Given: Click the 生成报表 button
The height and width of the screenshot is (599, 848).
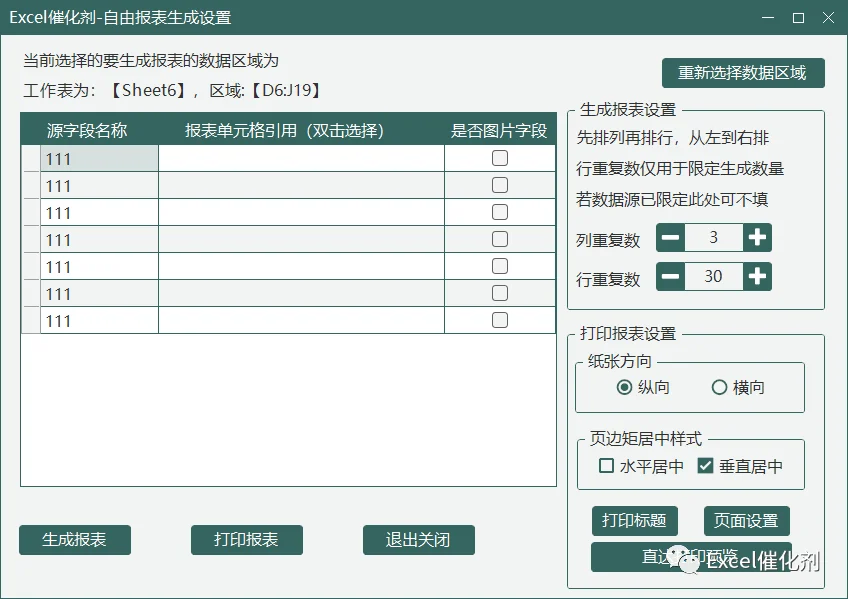Looking at the screenshot, I should (x=75, y=540).
